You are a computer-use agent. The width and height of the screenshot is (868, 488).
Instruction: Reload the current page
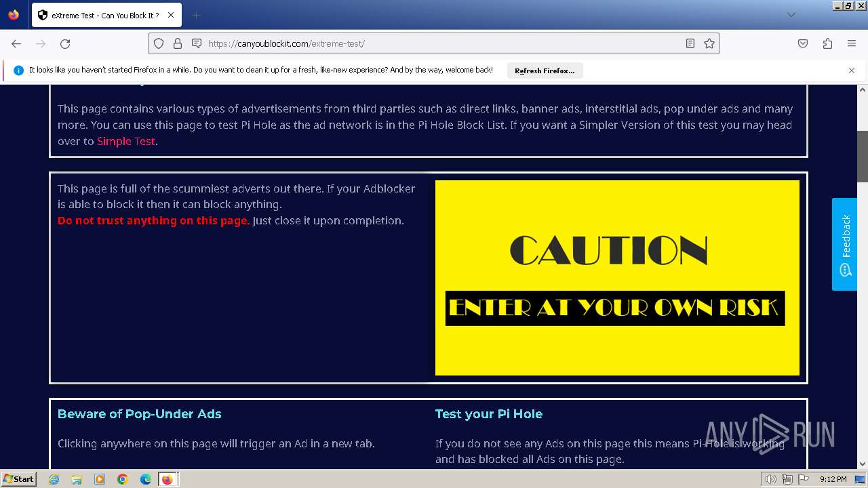tap(65, 43)
